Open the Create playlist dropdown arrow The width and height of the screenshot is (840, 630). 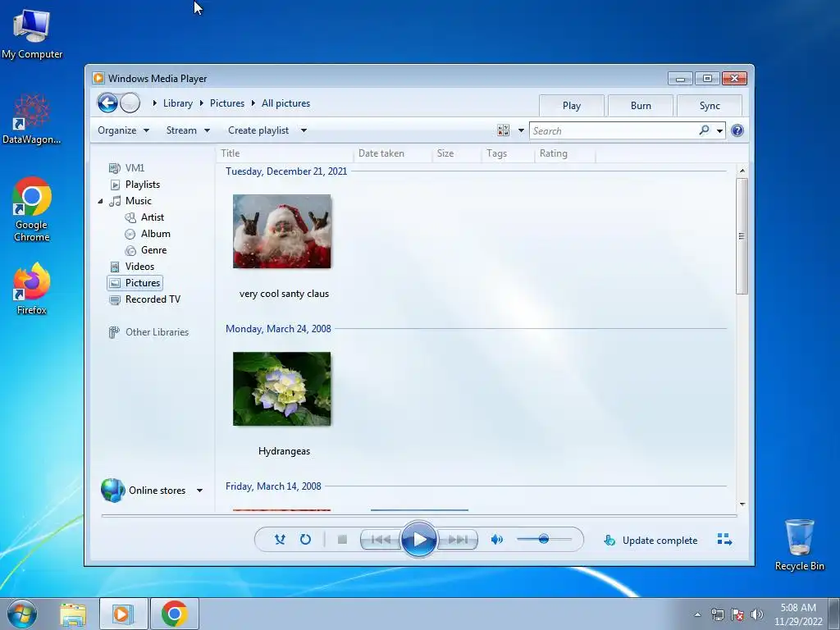pyautogui.click(x=304, y=130)
